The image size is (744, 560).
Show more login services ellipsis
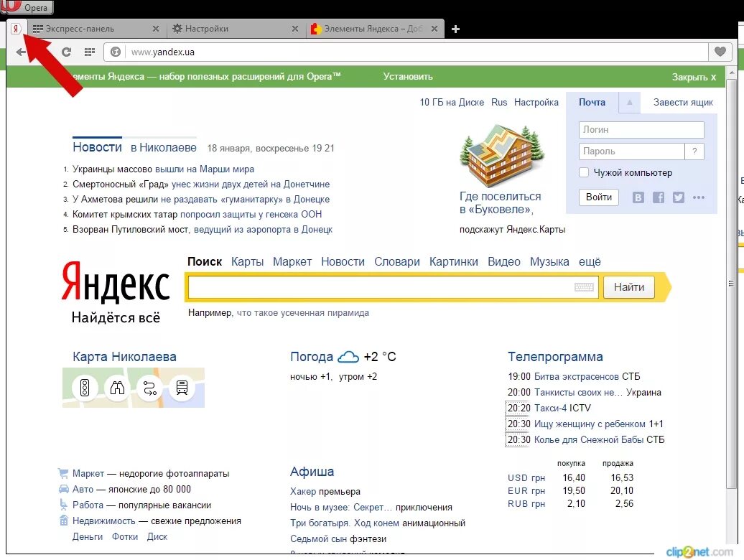tap(699, 197)
